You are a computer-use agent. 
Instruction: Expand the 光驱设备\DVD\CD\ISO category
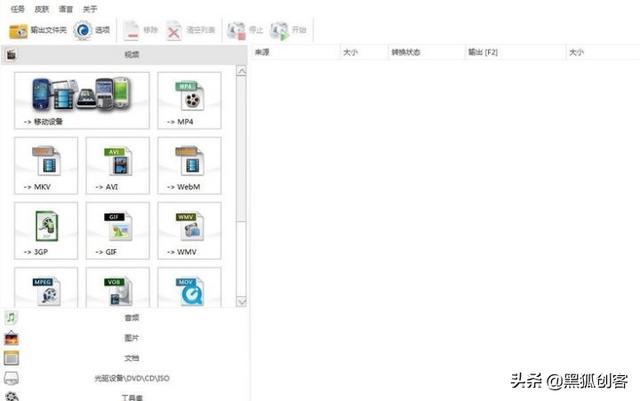click(124, 378)
